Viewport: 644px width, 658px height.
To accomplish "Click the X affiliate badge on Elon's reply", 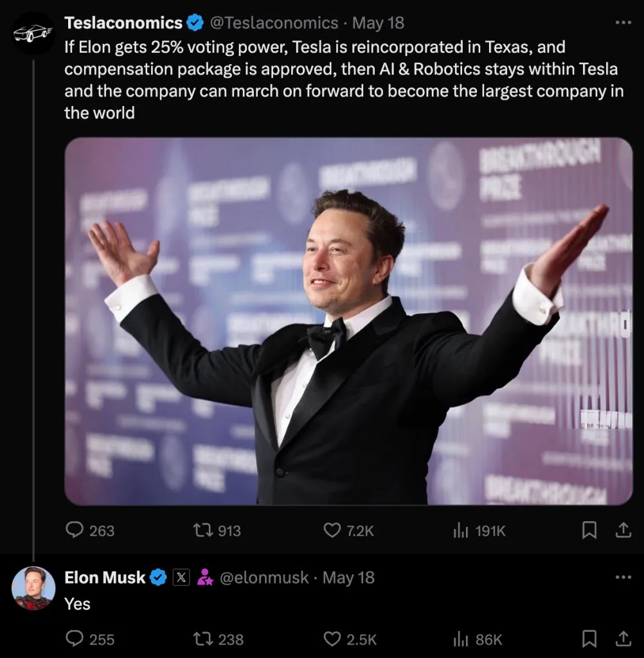I will [x=181, y=577].
